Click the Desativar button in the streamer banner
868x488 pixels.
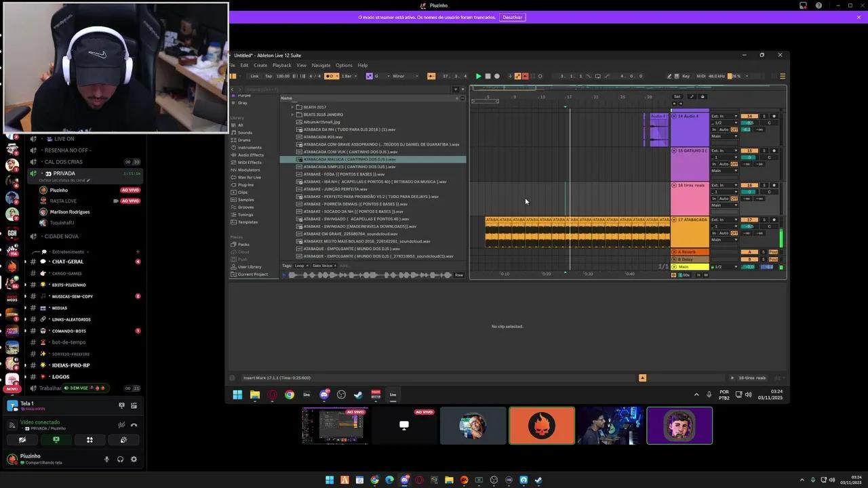pos(512,17)
